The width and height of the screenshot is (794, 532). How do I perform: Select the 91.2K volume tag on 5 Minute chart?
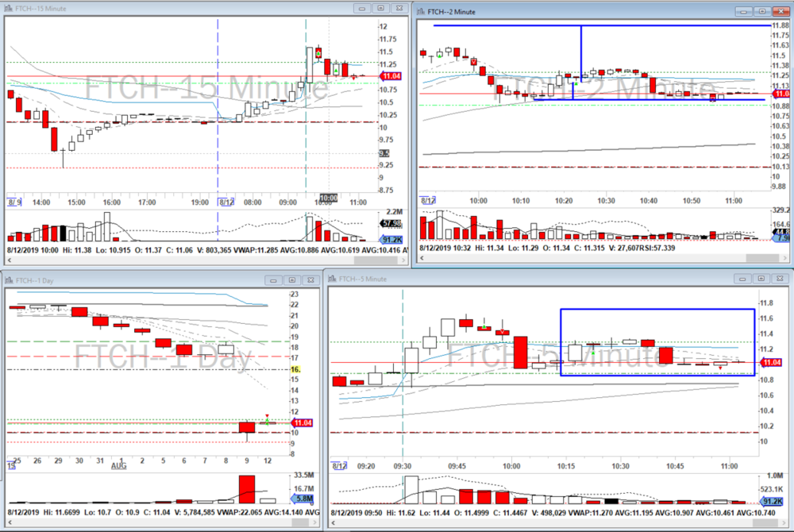(771, 502)
